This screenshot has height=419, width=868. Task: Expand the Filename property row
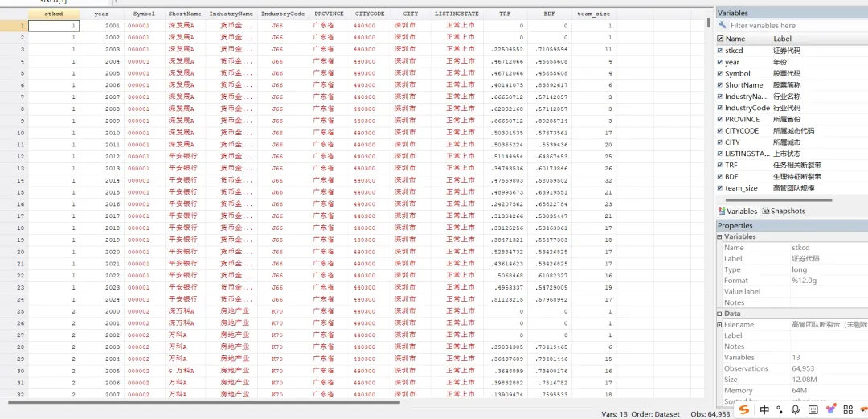click(x=719, y=325)
